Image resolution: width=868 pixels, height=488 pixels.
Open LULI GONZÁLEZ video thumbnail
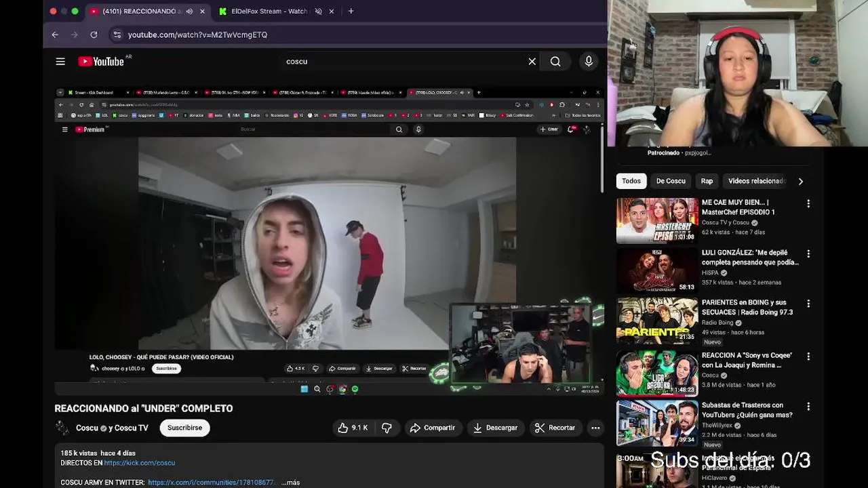tap(657, 271)
